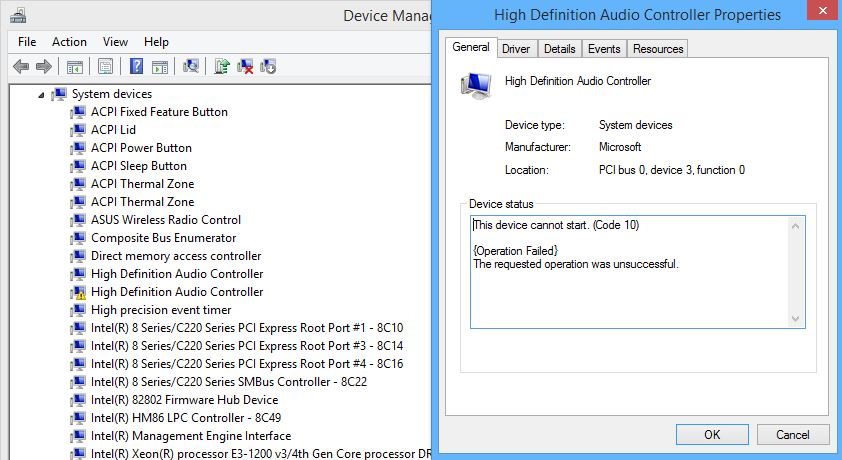Switch to the Driver tab
This screenshot has height=460, width=842.
tap(516, 49)
